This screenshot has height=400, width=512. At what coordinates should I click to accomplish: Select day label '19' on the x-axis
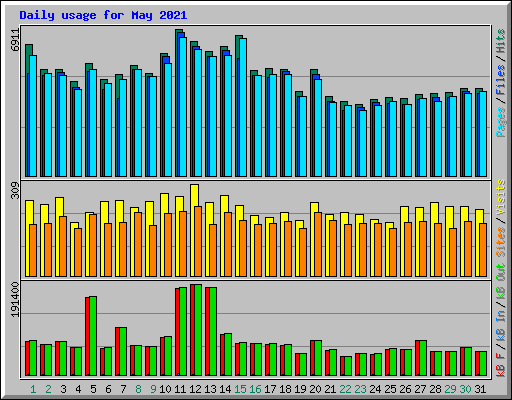tap(300, 389)
